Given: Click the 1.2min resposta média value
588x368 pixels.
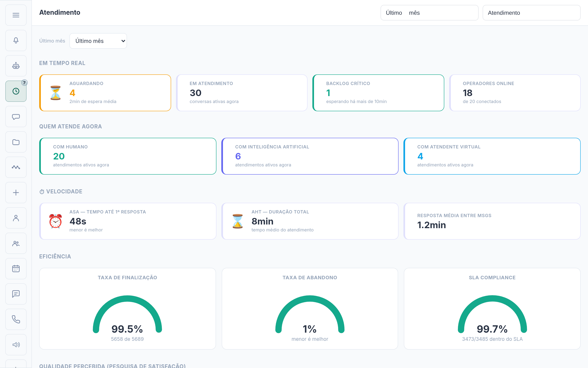Looking at the screenshot, I should pyautogui.click(x=432, y=225).
